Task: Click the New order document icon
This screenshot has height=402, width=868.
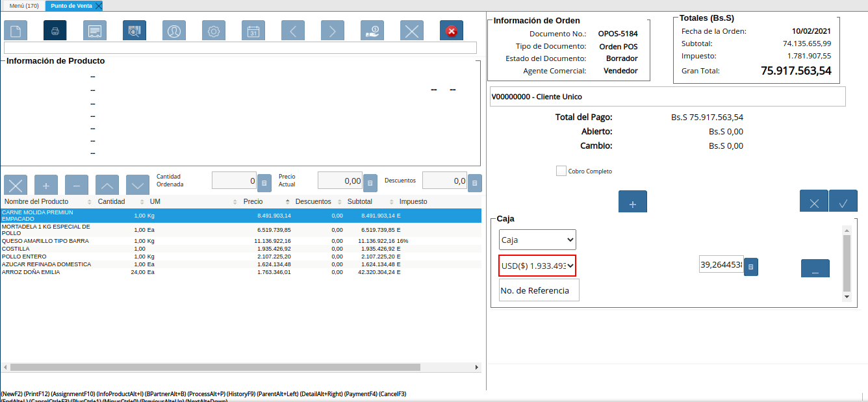Action: point(16,31)
